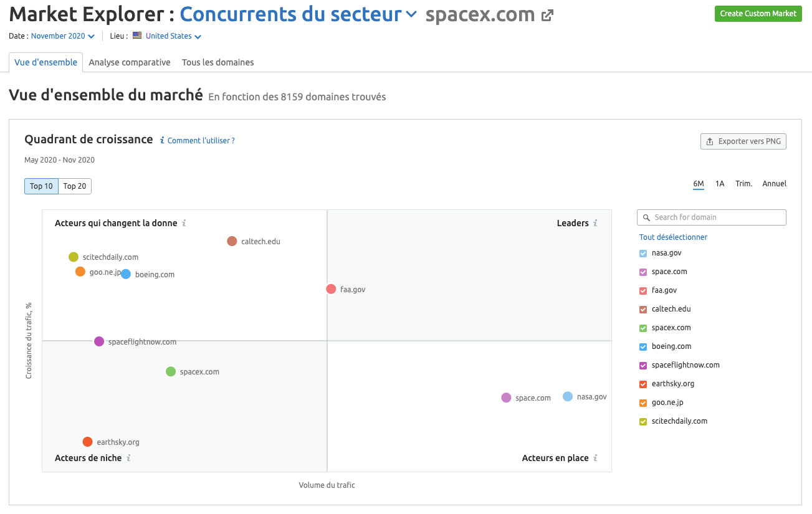Screen dimensions: 812x514
Task: Select the Trim. time range
Action: 743,184
